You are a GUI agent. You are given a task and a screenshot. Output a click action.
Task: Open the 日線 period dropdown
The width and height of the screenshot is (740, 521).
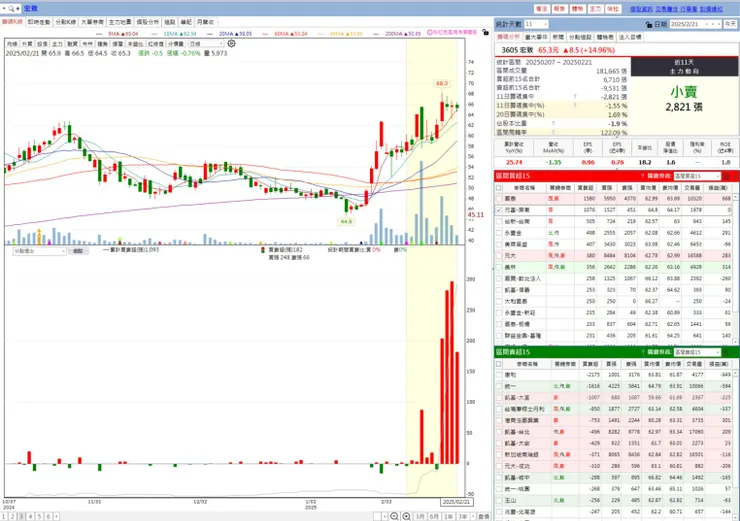click(x=206, y=44)
